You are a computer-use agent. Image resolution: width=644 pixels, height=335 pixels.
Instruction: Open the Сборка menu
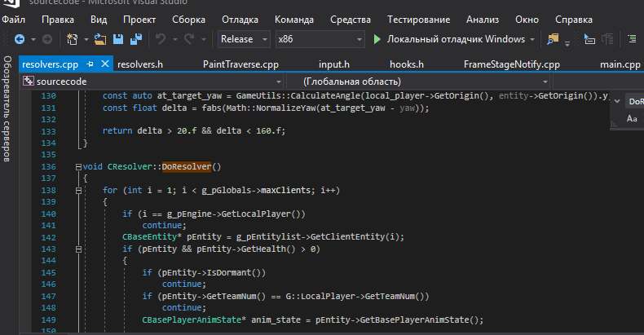click(x=189, y=18)
